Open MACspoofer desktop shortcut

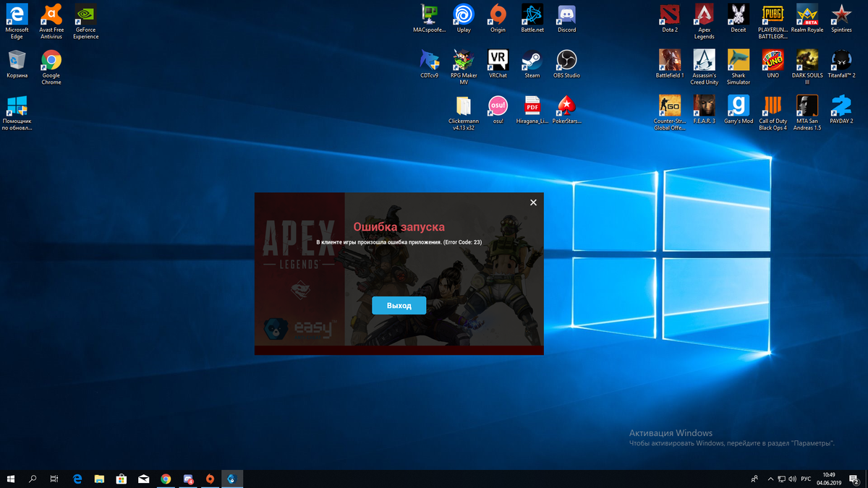pyautogui.click(x=430, y=19)
